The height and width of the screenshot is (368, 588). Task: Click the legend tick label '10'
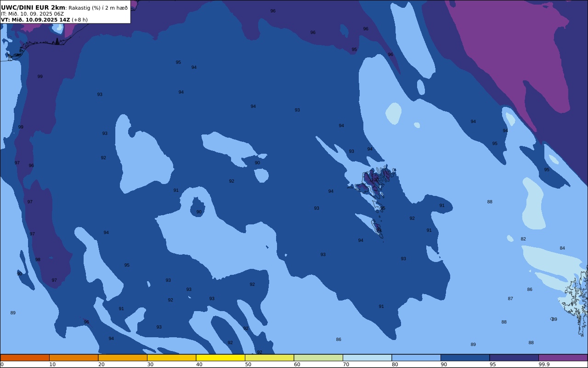pyautogui.click(x=52, y=364)
